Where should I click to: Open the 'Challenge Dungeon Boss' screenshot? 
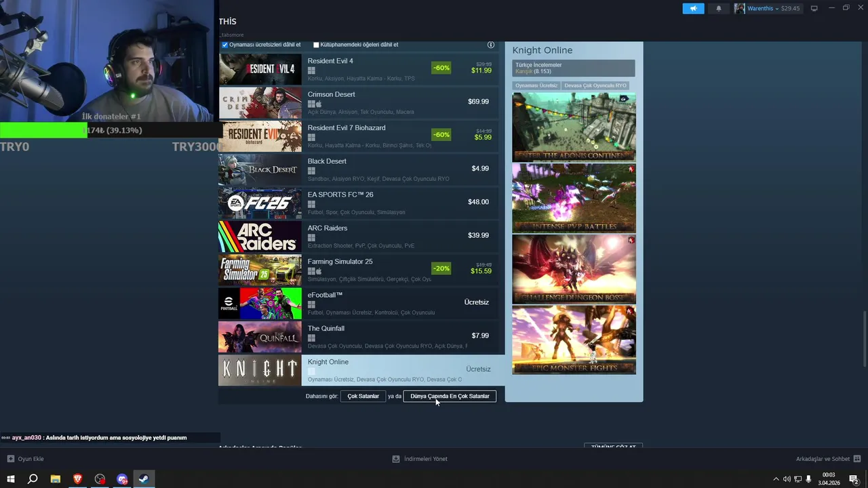574,269
